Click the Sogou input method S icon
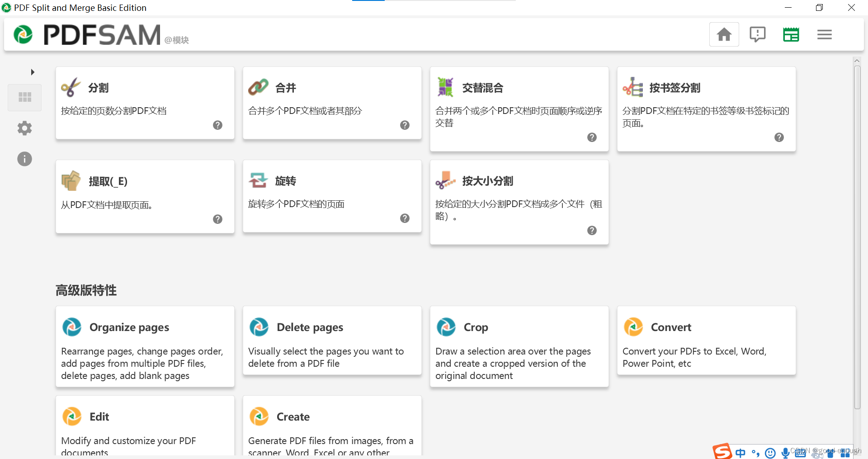Image resolution: width=868 pixels, height=459 pixels. [x=722, y=451]
